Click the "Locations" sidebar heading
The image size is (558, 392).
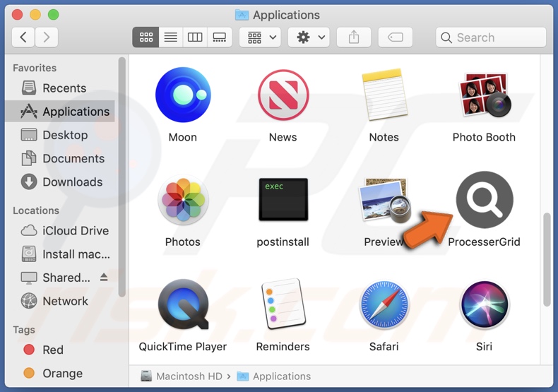coord(36,210)
